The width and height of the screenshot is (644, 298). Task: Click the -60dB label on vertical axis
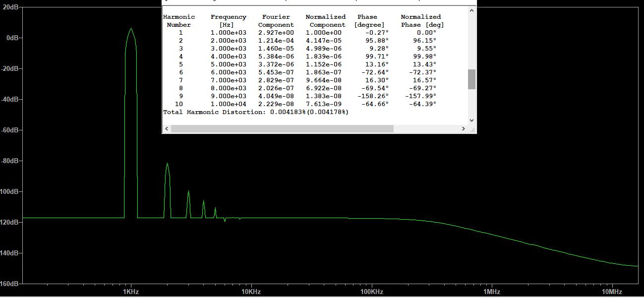click(9, 130)
